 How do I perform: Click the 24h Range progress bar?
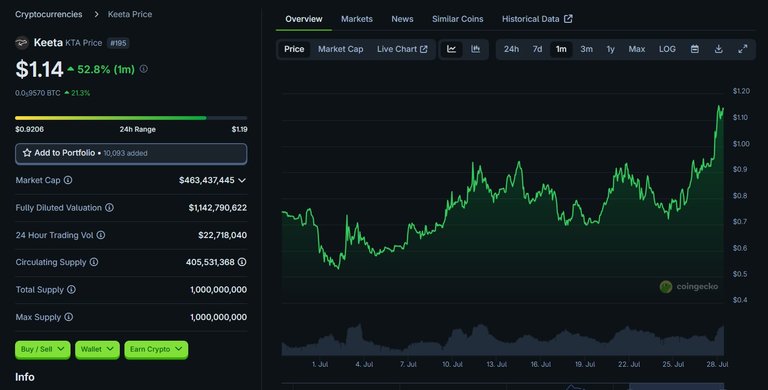tap(131, 118)
